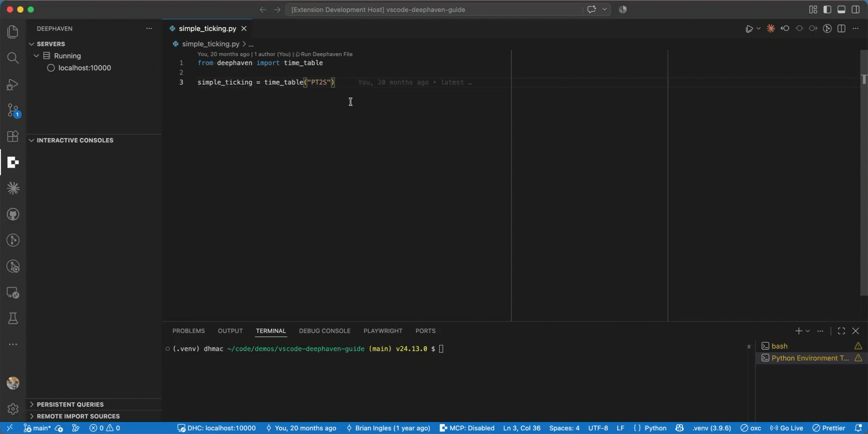Run the Deephaven file play button
Viewport: 868px width, 434px height.
(749, 28)
